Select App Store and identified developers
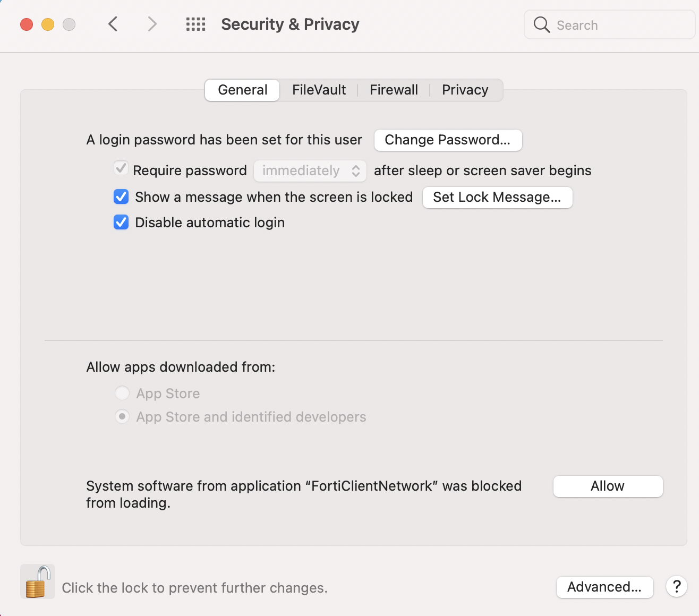Image resolution: width=699 pixels, height=616 pixels. tap(122, 417)
